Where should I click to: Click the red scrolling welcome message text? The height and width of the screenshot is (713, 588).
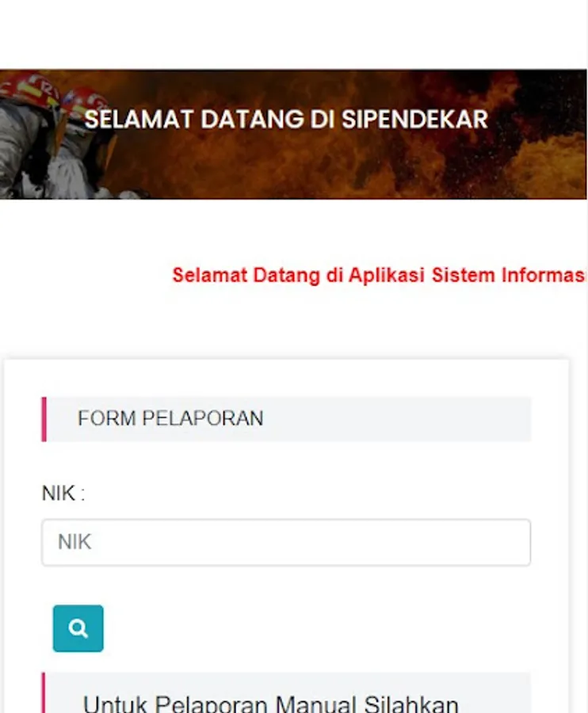[x=379, y=276]
